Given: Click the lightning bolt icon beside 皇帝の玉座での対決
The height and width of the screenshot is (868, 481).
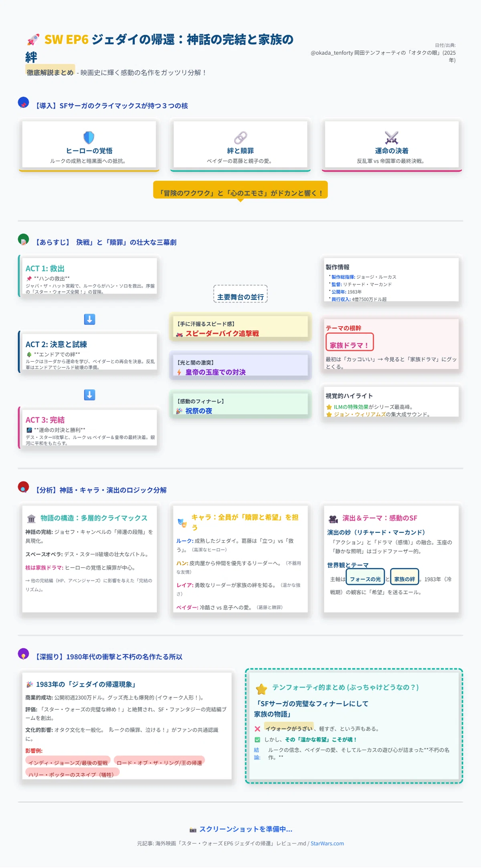Looking at the screenshot, I should [x=179, y=372].
